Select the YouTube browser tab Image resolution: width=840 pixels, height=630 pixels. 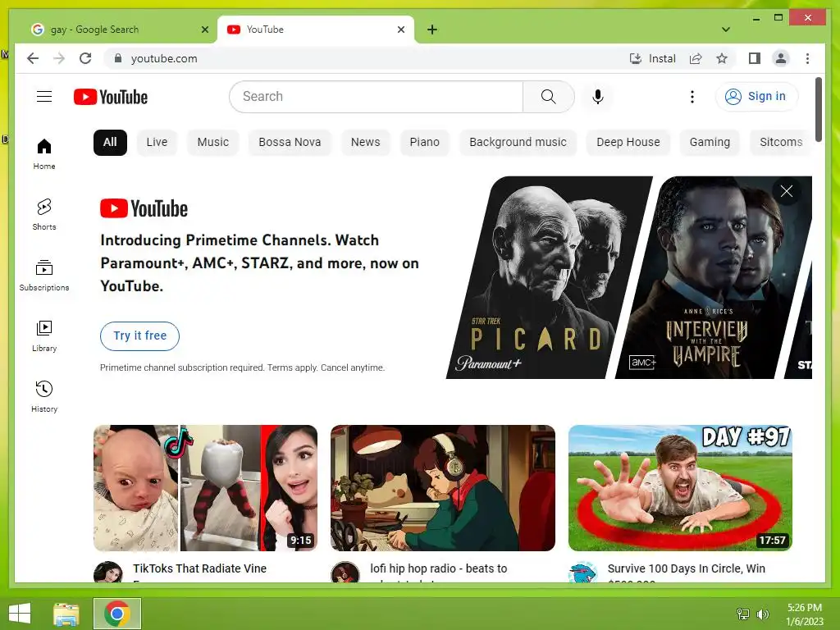click(316, 30)
